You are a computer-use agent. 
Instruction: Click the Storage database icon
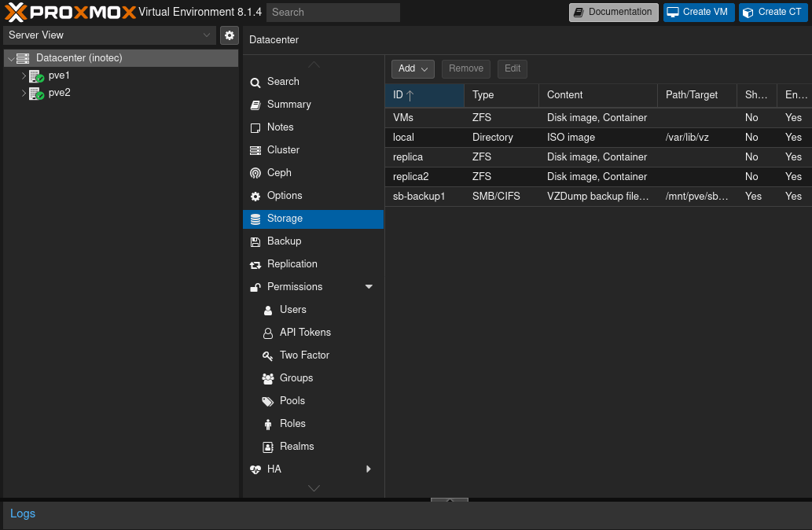(255, 219)
